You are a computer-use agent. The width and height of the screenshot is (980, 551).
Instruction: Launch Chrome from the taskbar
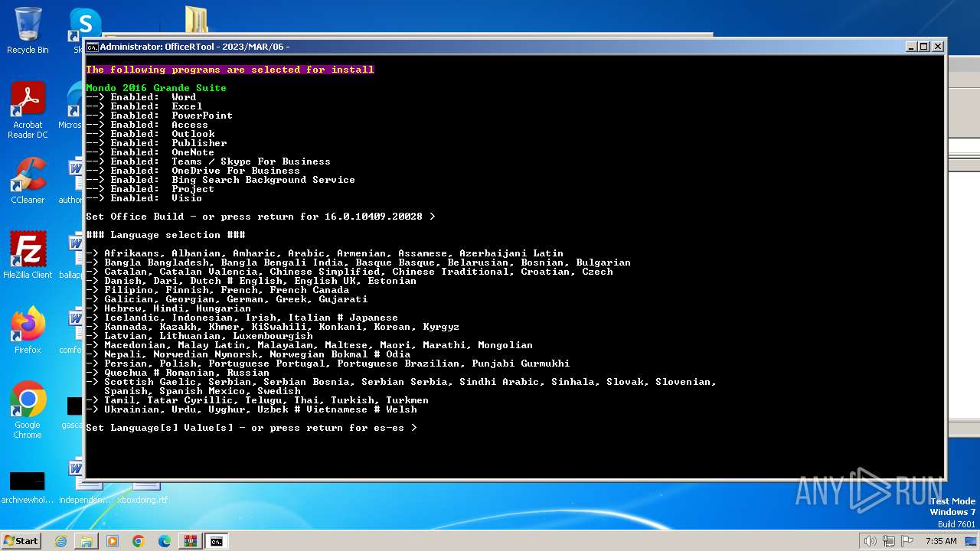[139, 541]
